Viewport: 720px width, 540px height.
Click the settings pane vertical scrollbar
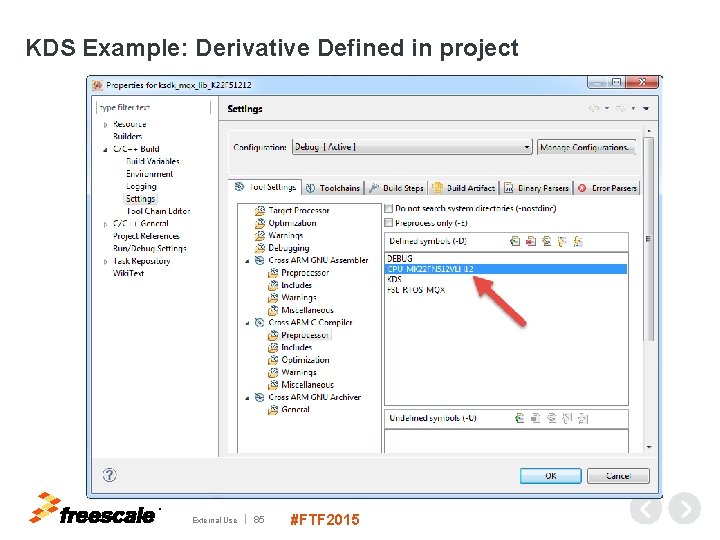pos(648,239)
